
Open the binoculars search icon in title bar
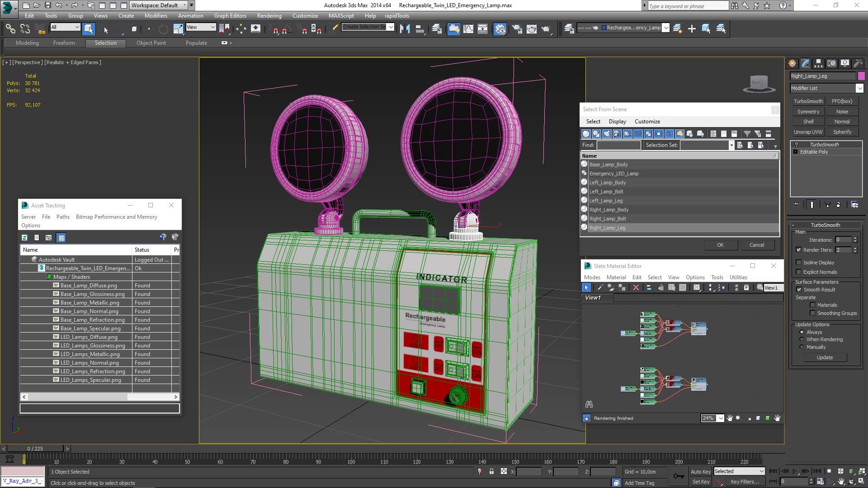[x=735, y=5]
